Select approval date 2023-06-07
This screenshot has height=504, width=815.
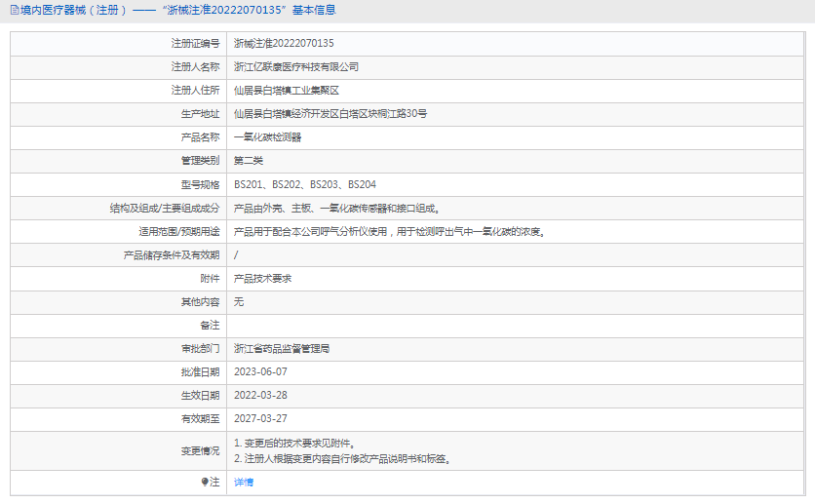(260, 372)
